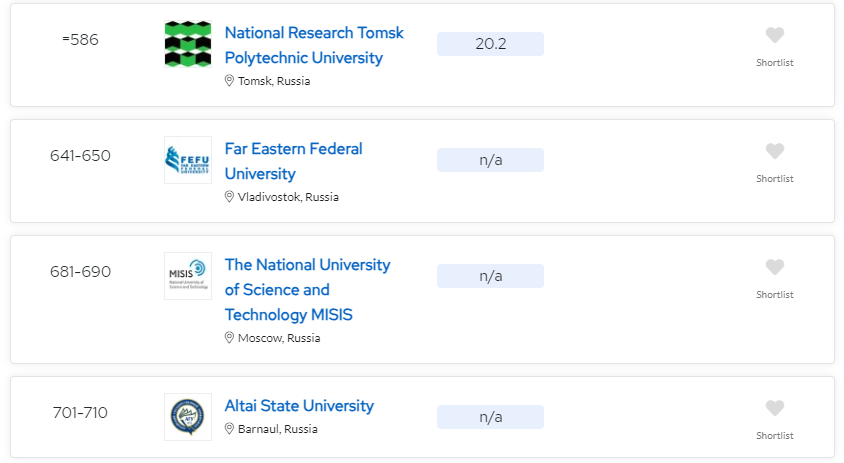Screen dimensions: 844x463
Task: Click the 20.2 score badge
Action: [490, 44]
